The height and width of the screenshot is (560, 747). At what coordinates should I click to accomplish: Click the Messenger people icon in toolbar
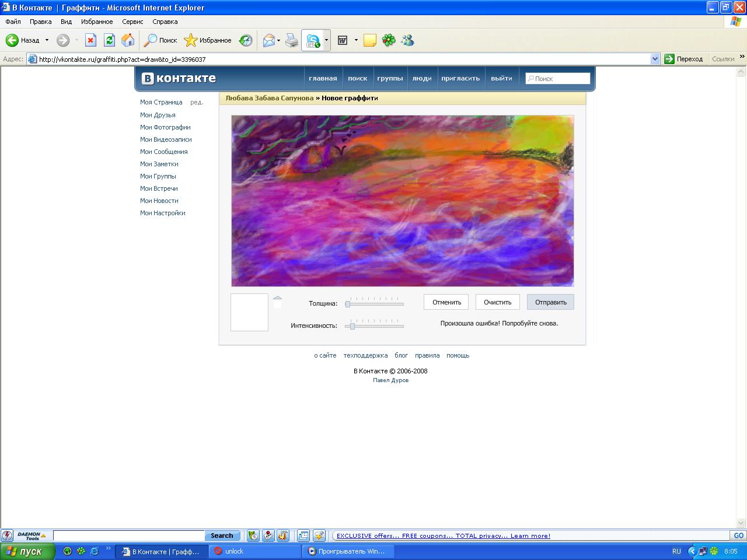tap(407, 40)
